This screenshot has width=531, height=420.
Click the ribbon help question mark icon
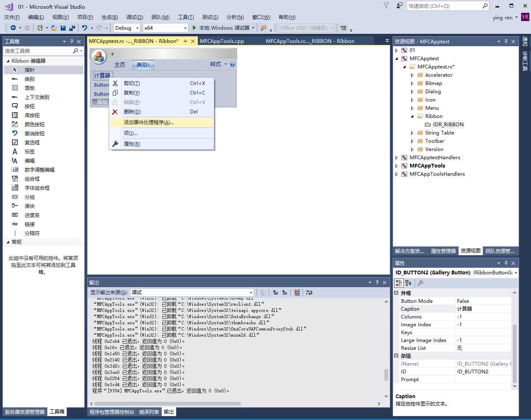point(232,64)
